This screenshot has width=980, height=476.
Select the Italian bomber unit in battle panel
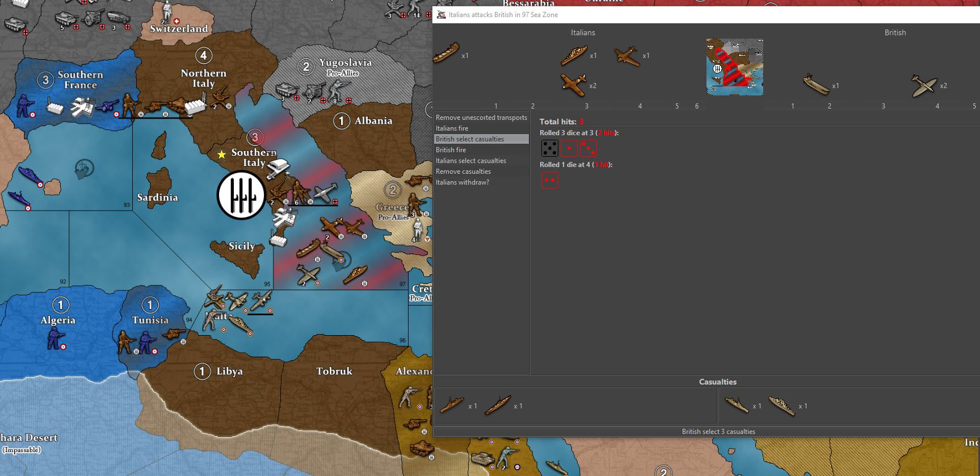point(626,56)
